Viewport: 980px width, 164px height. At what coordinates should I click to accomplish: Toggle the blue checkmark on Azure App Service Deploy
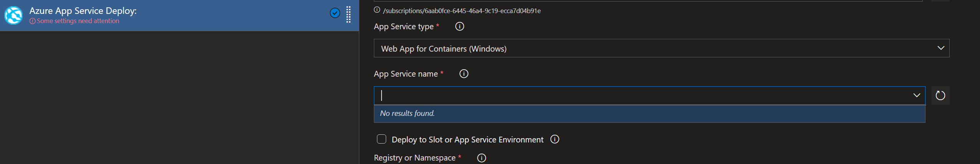coord(335,13)
